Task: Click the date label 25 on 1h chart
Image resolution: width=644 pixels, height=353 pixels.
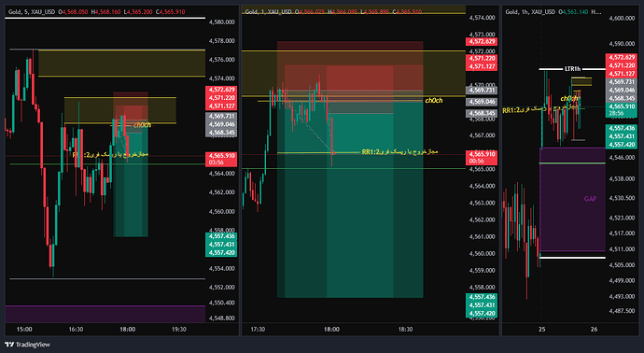Action: 541,329
